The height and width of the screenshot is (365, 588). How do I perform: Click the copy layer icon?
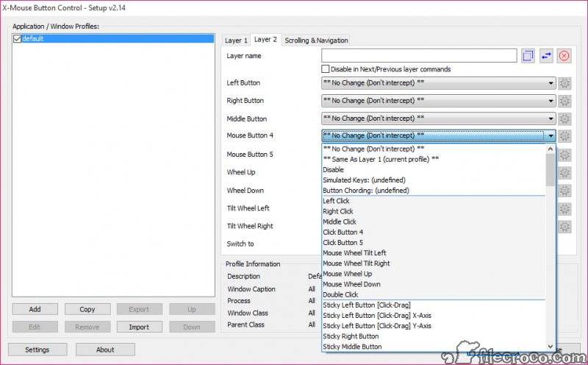(528, 56)
